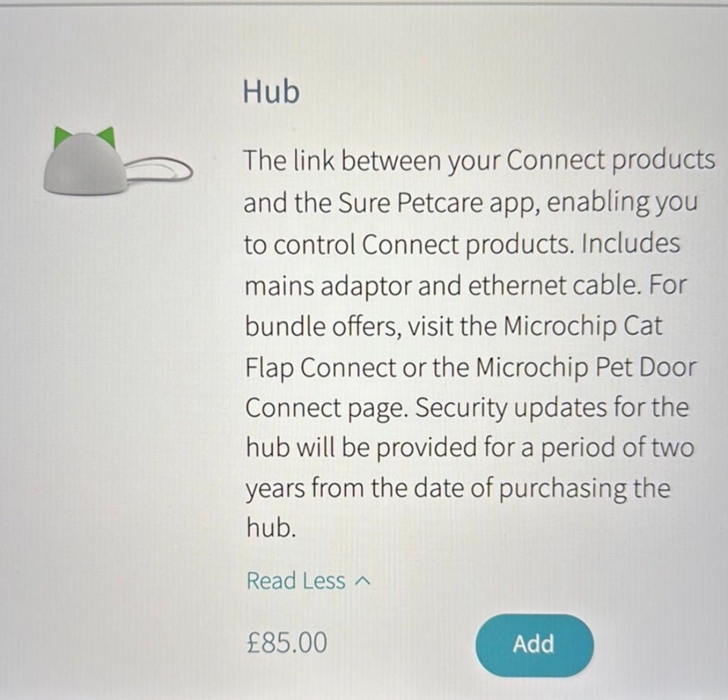Click the £85.00 price label
This screenshot has width=728, height=700.
pyautogui.click(x=287, y=643)
